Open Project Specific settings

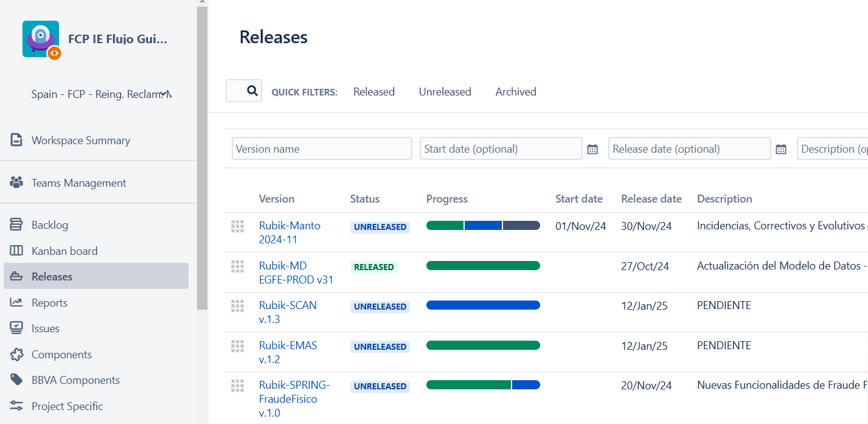pos(66,406)
